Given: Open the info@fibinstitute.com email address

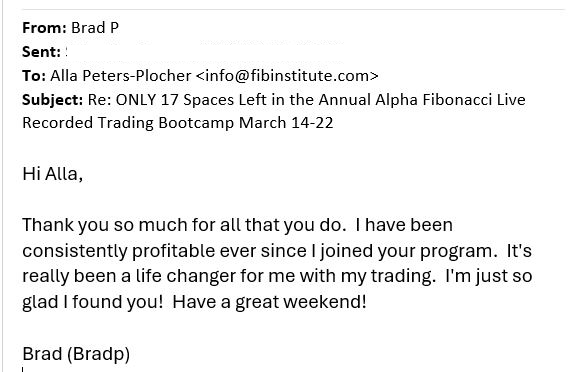Looking at the screenshot, I should click(287, 76).
